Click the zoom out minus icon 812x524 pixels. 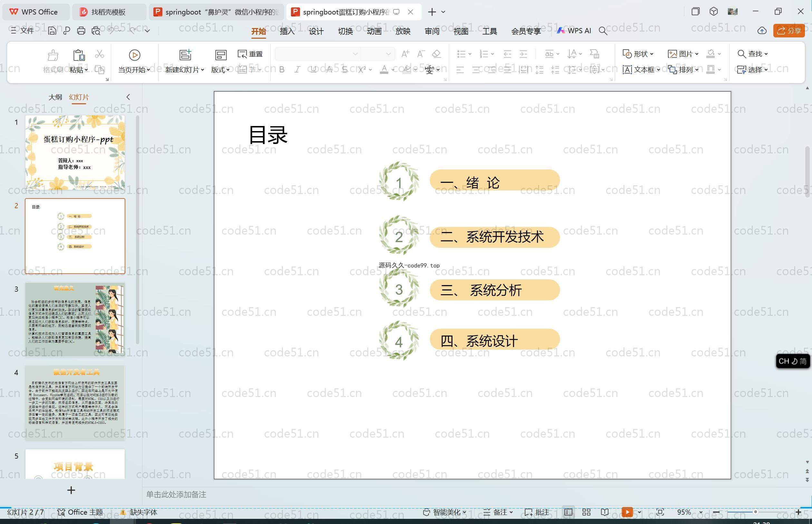pos(716,512)
